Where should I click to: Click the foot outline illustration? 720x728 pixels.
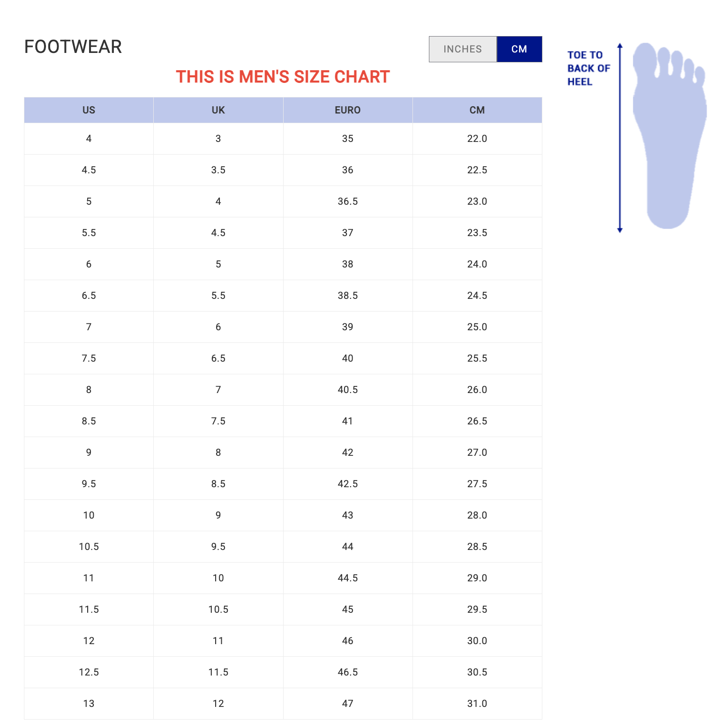[x=669, y=136]
